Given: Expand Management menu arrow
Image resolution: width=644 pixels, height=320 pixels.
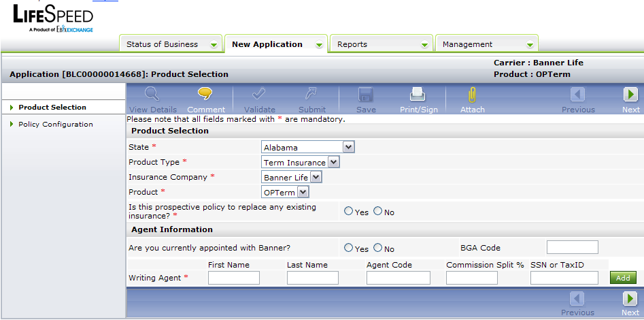Looking at the screenshot, I should click(530, 45).
